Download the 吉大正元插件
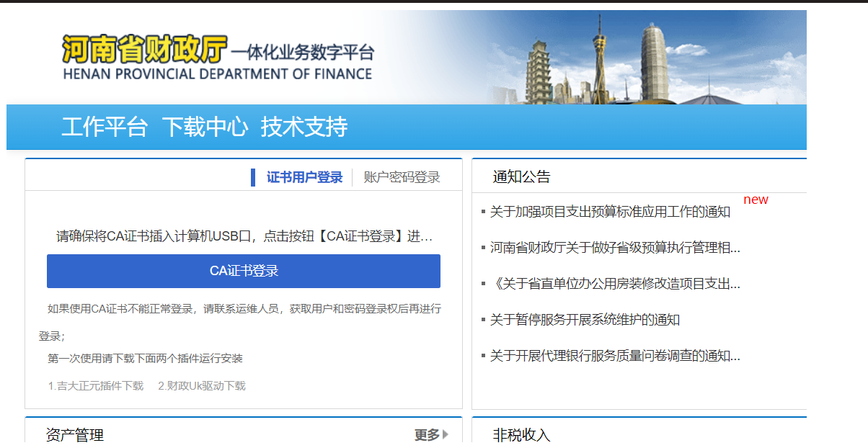Viewport: 868px width, 448px height. pos(96,386)
